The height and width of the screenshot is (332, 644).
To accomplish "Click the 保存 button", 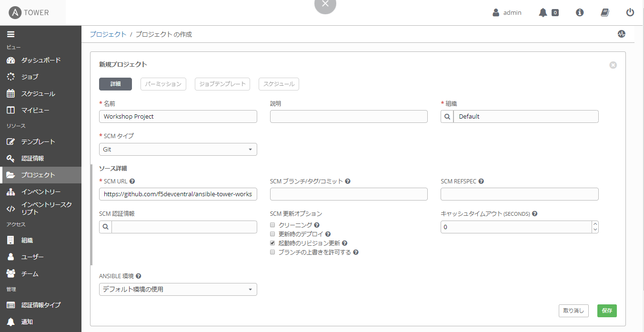I will tap(607, 311).
